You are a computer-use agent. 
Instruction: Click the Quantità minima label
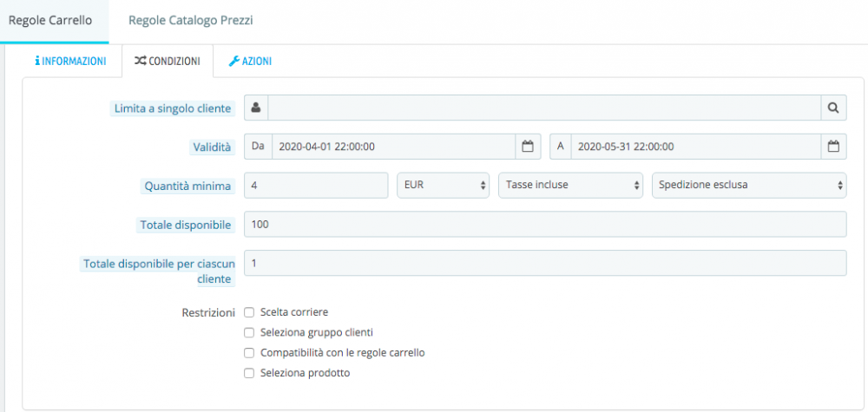pyautogui.click(x=187, y=187)
